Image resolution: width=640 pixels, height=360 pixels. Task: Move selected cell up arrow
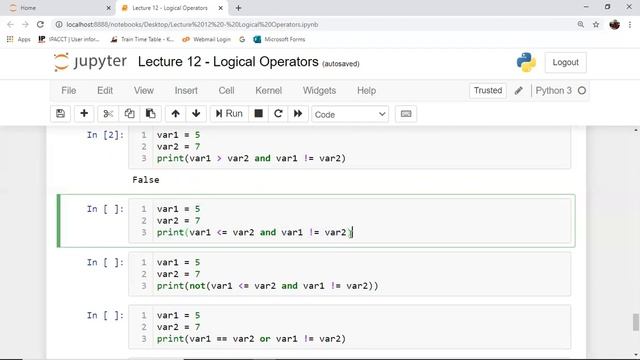[x=176, y=114]
